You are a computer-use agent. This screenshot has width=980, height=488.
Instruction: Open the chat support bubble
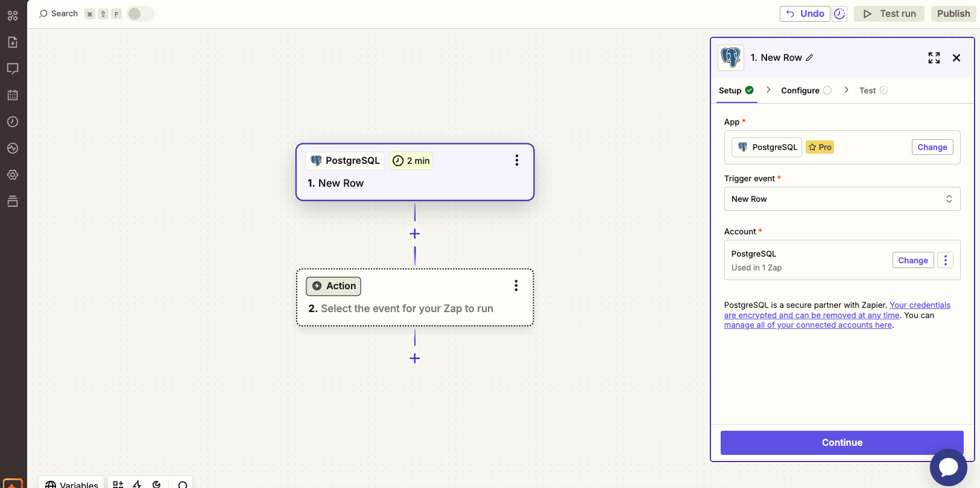948,467
